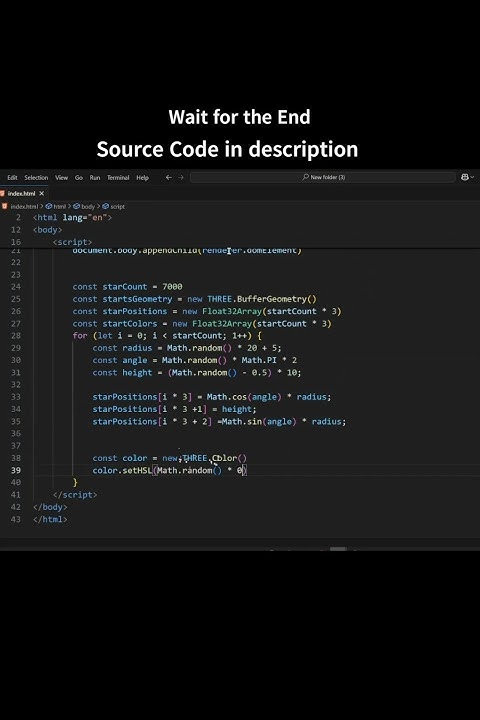
Task: Click the for loop statement
Action: coord(167,336)
